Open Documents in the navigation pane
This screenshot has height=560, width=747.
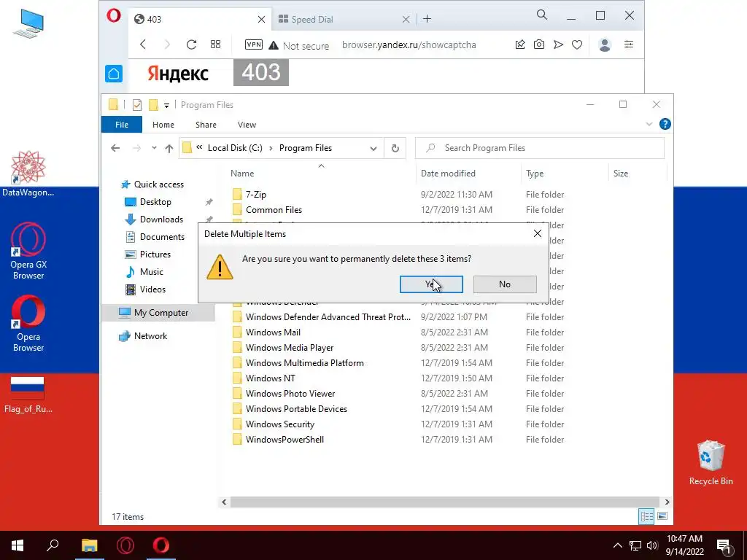click(x=162, y=237)
